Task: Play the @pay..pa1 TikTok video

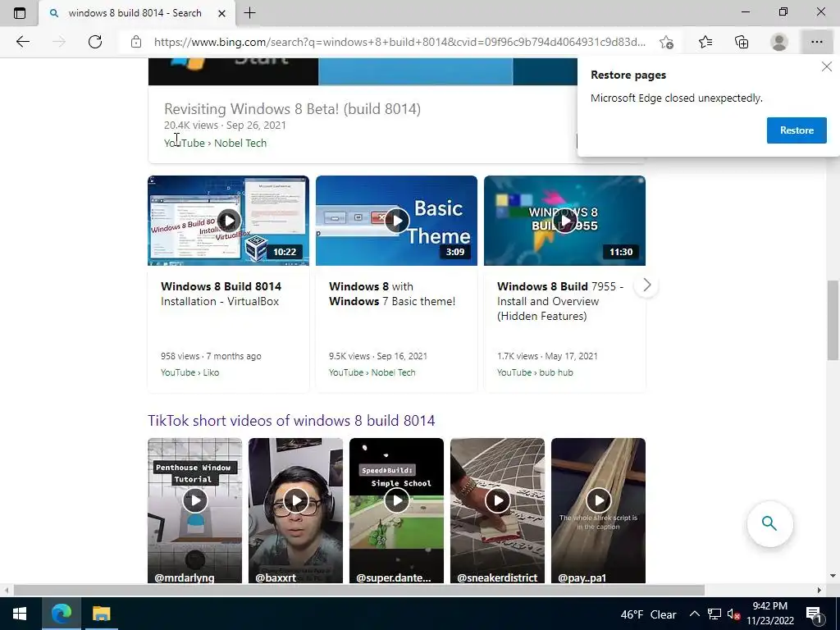Action: 598,500
